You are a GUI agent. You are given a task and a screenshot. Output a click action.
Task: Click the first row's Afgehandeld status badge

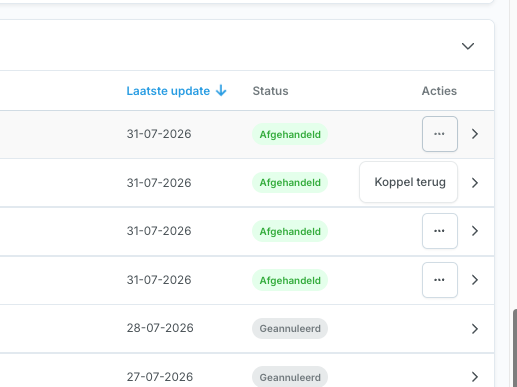pyautogui.click(x=290, y=134)
